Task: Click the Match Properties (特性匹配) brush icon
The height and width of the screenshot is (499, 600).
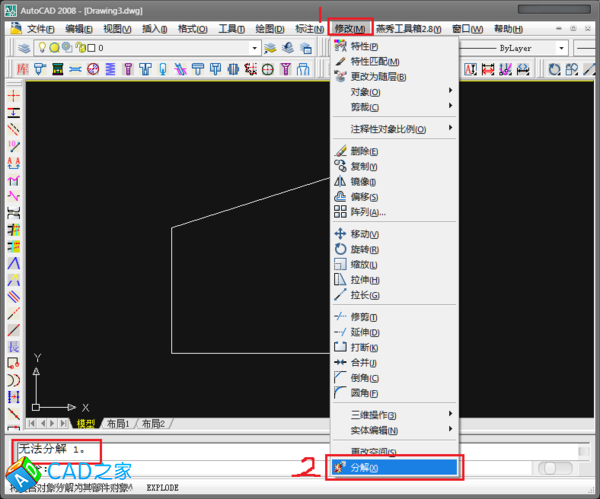Action: [340, 61]
